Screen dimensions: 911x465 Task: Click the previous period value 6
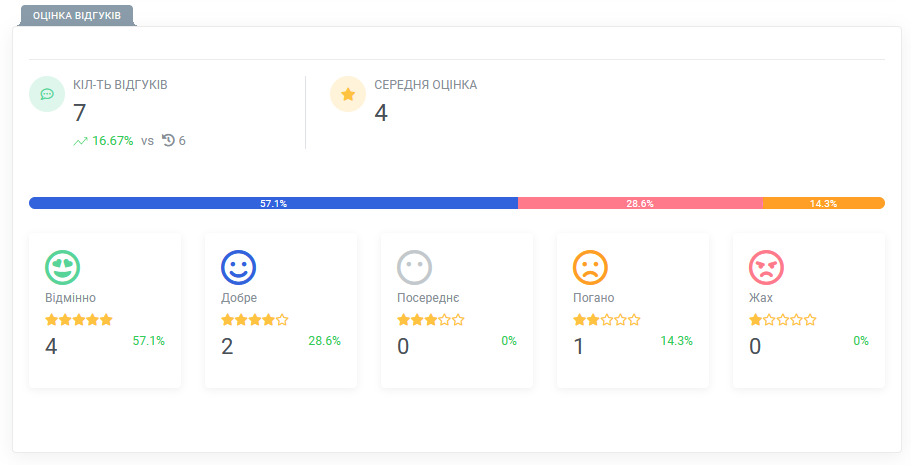pyautogui.click(x=182, y=141)
